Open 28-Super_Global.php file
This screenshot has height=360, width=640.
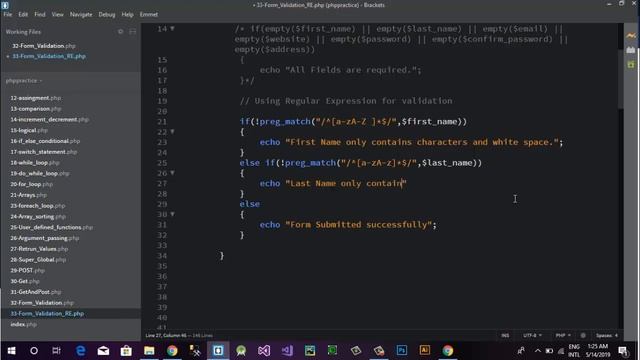[x=38, y=260]
